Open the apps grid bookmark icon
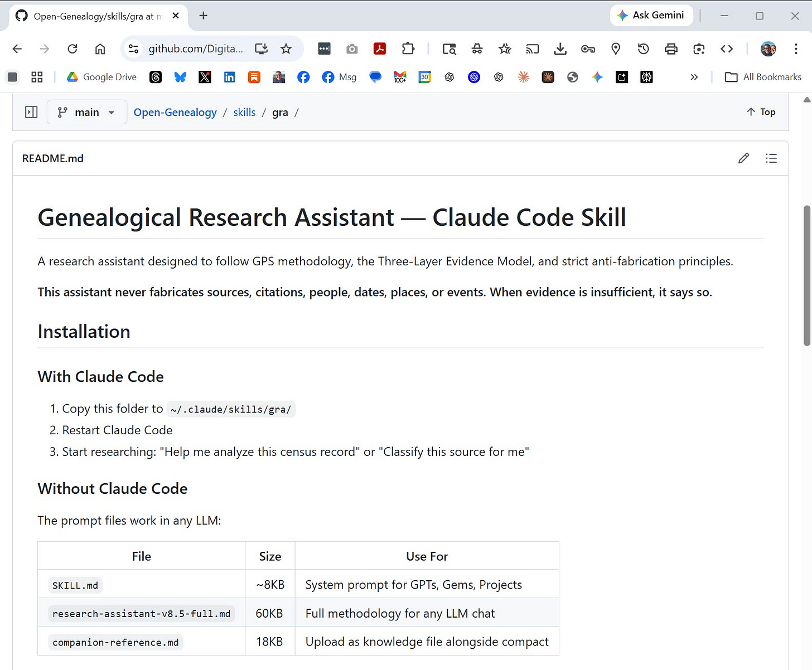The image size is (812, 670). 37,77
